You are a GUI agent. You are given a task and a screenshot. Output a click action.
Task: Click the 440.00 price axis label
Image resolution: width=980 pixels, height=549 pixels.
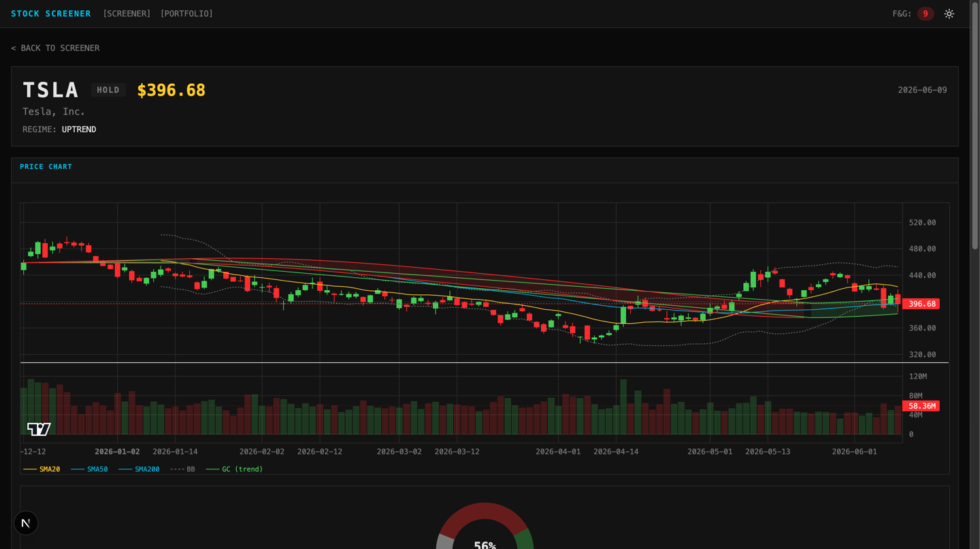922,276
